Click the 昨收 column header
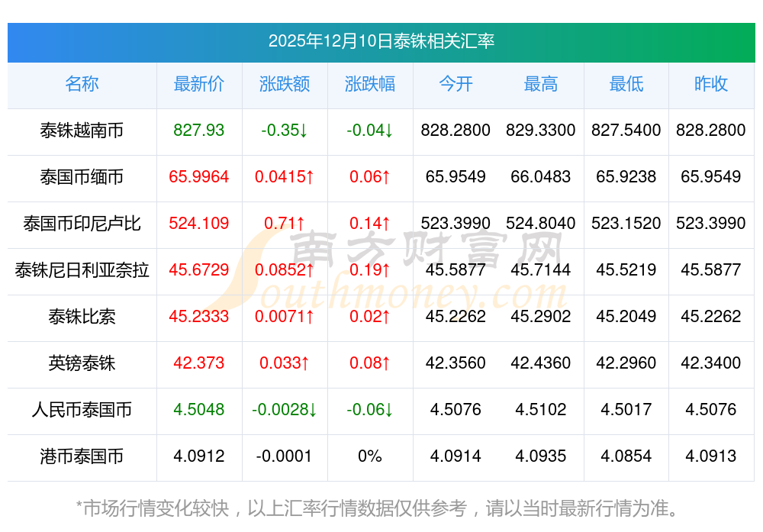This screenshot has height=532, width=763. pos(711,84)
